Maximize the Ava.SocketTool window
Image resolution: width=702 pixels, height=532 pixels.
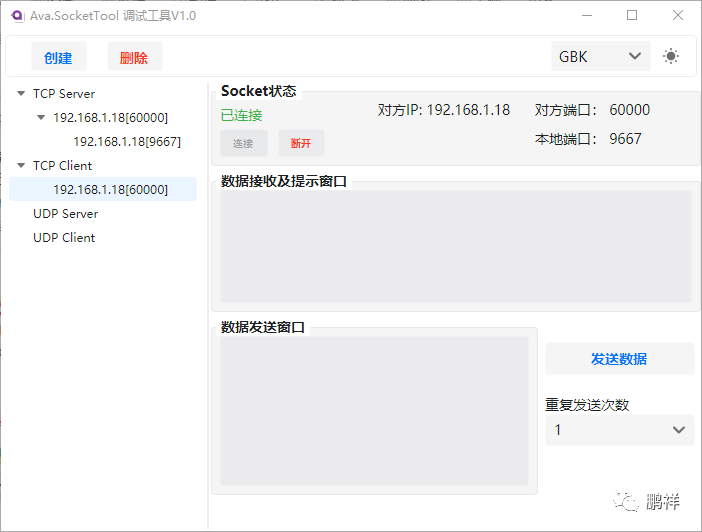coord(632,16)
